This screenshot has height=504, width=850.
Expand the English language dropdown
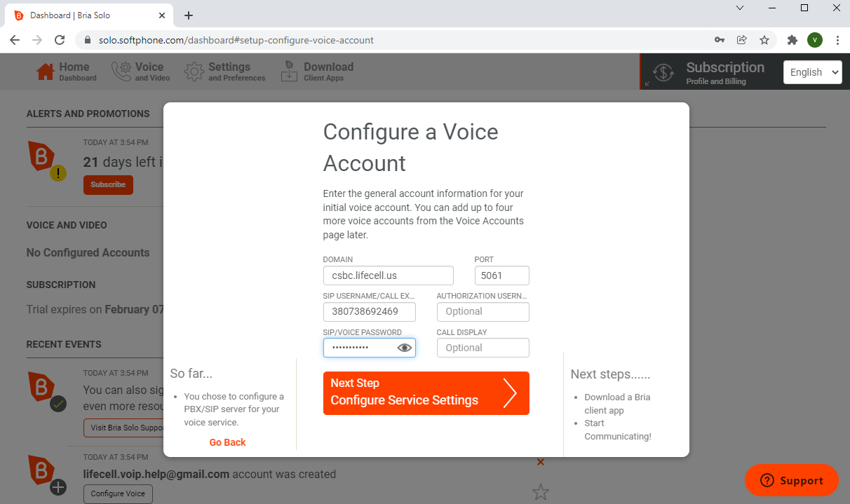point(812,72)
